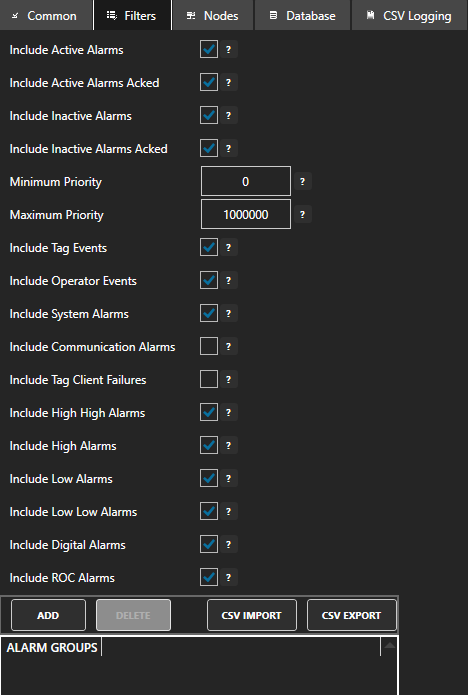Click the CSV EXPORT button
Image resolution: width=468 pixels, height=695 pixels.
coord(351,615)
